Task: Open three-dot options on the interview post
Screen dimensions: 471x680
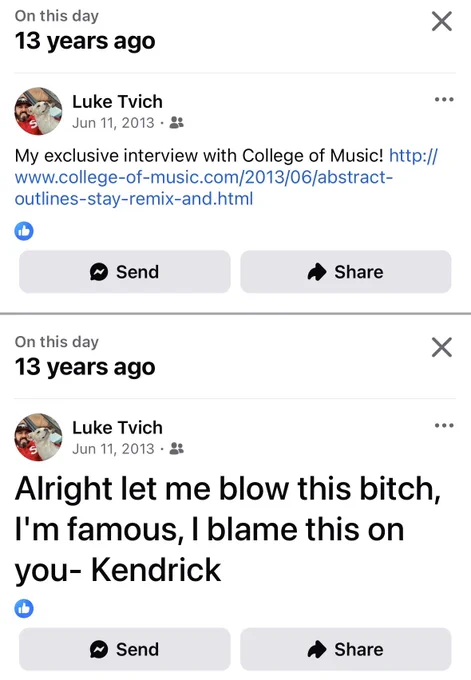Action: (x=444, y=100)
